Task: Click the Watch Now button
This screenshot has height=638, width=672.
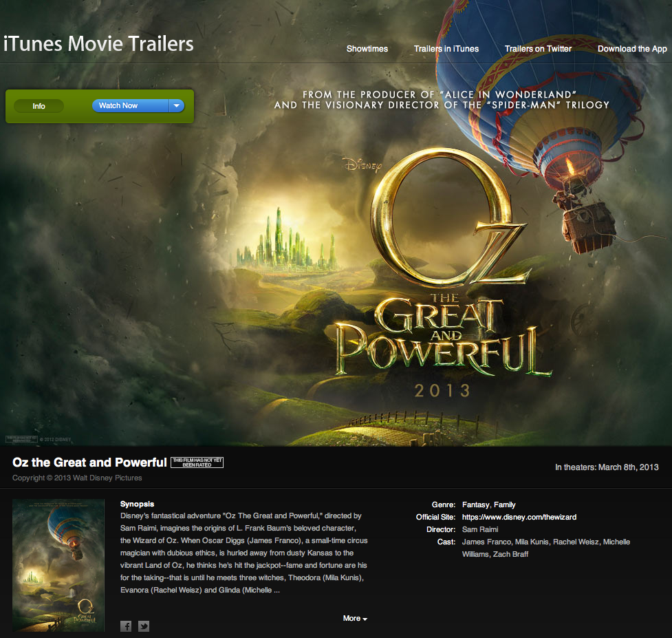Action: point(131,105)
